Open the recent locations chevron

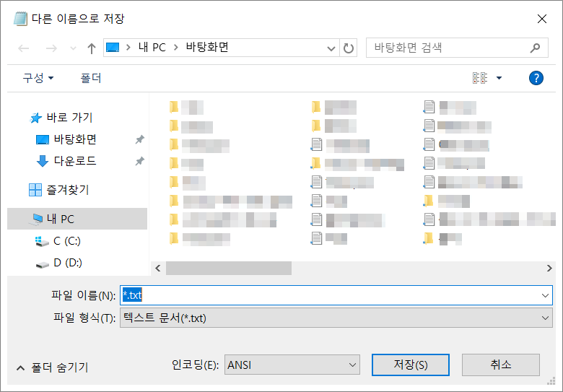[x=73, y=48]
